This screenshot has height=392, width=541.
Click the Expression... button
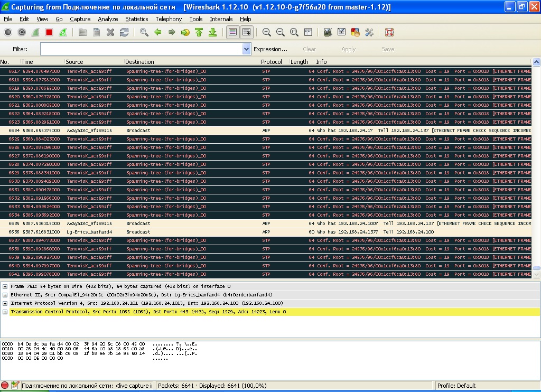point(270,49)
